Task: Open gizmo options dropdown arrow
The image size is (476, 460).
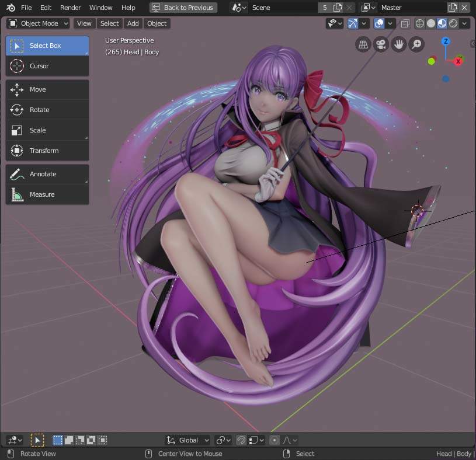Action: click(364, 23)
